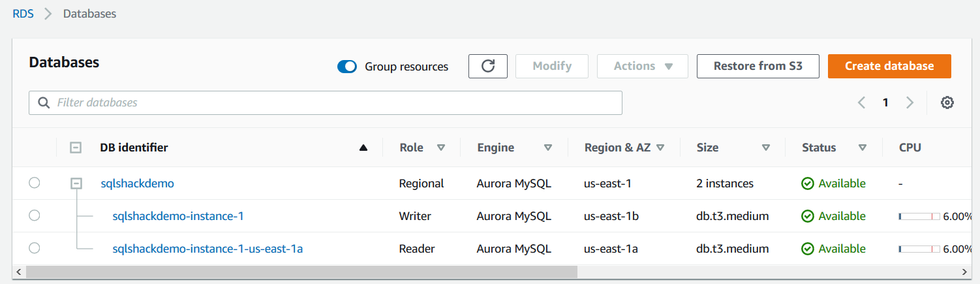This screenshot has width=980, height=284.
Task: Click the horizontal scrollbar right arrow
Action: pyautogui.click(x=964, y=271)
